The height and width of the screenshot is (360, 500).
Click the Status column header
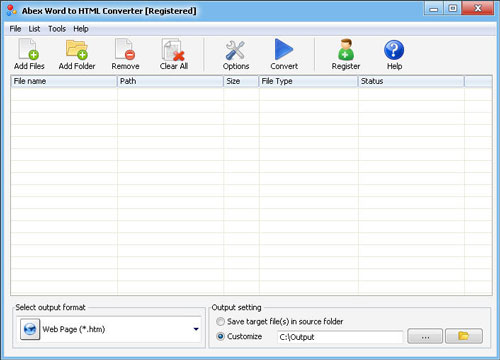click(411, 81)
